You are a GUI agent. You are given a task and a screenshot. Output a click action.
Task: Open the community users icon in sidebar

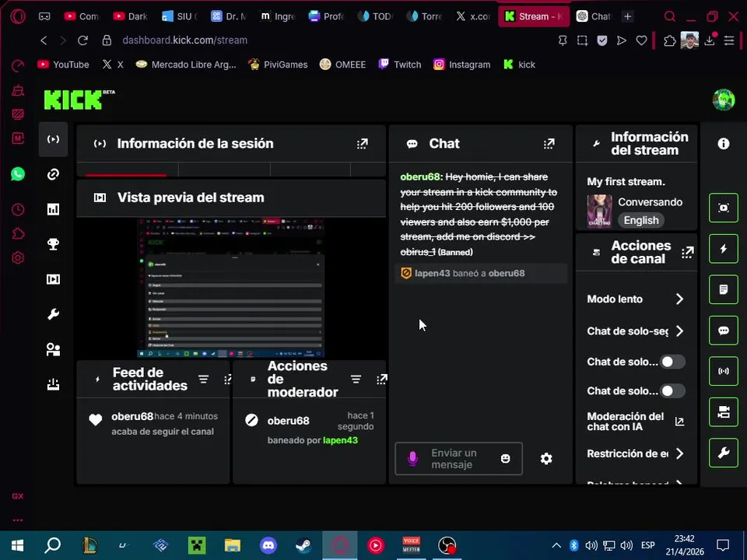click(53, 349)
